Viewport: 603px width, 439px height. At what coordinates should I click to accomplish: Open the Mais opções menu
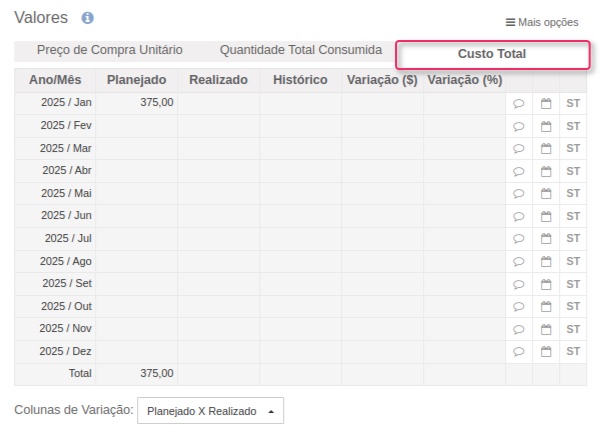coord(541,22)
